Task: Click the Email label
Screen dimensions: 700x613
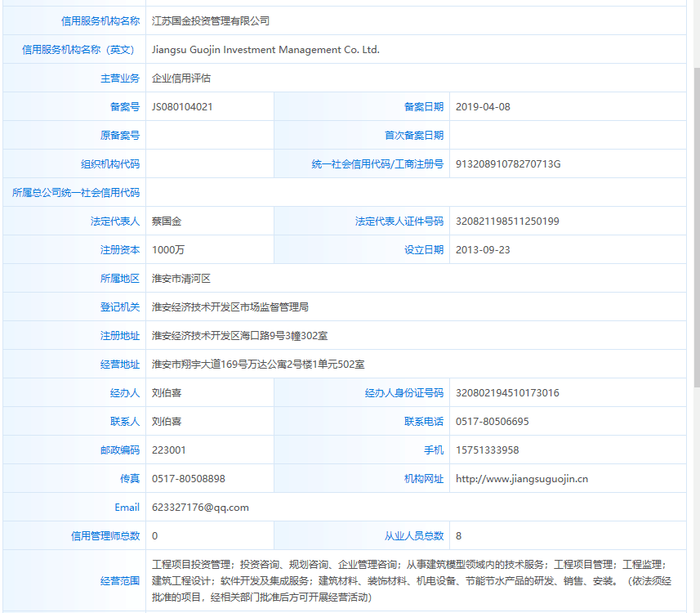Action: [x=127, y=507]
